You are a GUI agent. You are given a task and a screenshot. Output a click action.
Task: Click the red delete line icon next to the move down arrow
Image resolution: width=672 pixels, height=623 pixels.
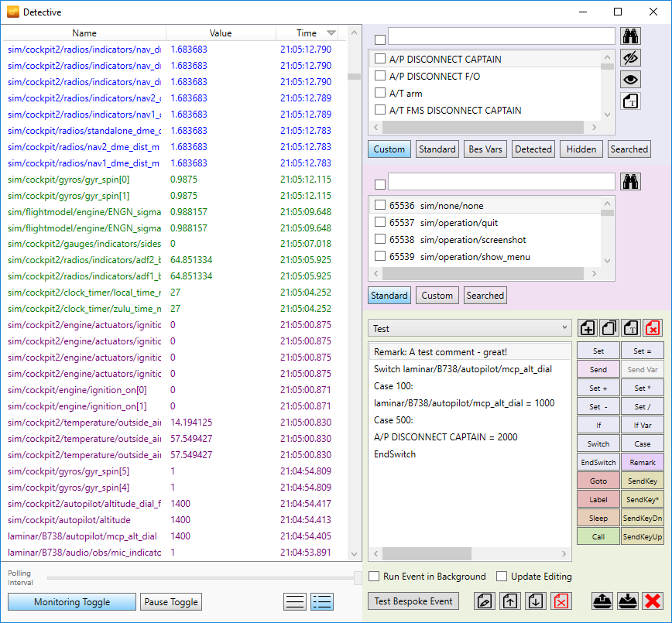point(561,601)
